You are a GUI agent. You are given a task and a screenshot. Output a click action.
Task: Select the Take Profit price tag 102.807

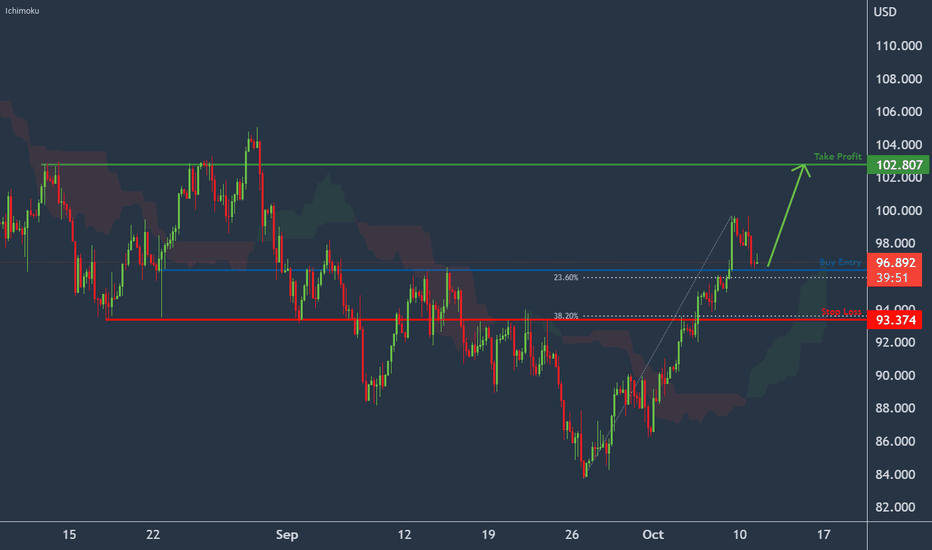pos(898,165)
